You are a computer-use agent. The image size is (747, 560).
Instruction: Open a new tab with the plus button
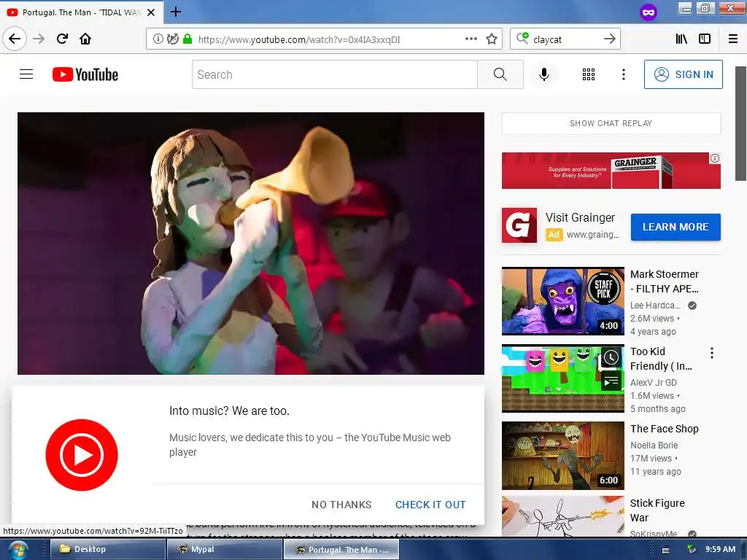click(175, 12)
